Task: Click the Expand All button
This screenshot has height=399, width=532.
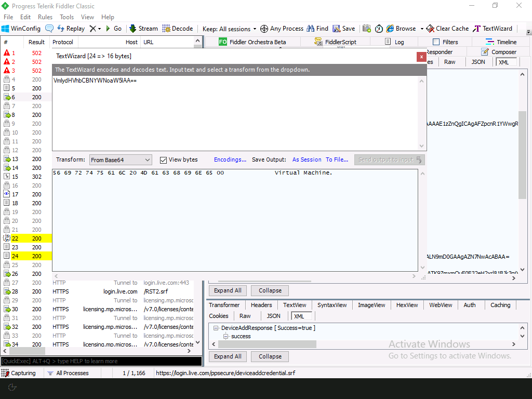Action: [228, 290]
